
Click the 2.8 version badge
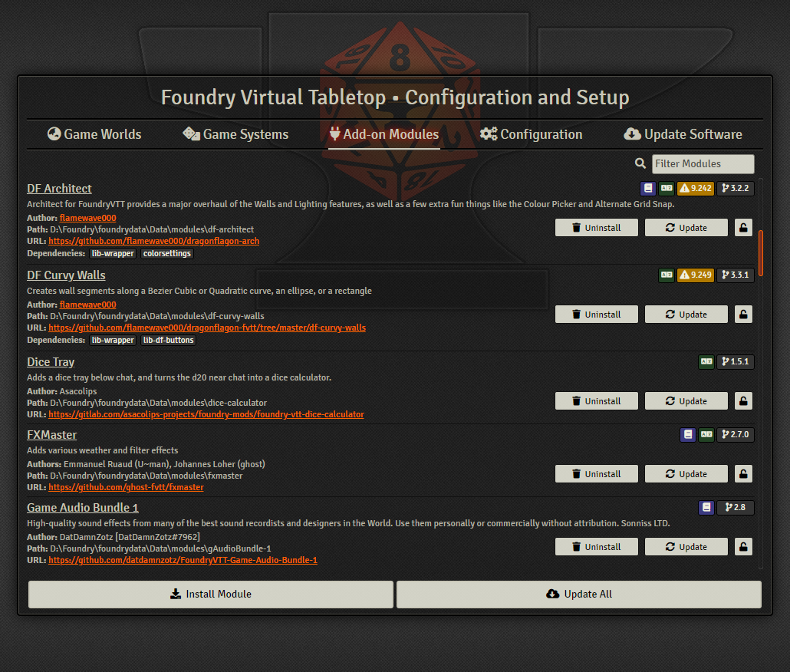click(735, 507)
